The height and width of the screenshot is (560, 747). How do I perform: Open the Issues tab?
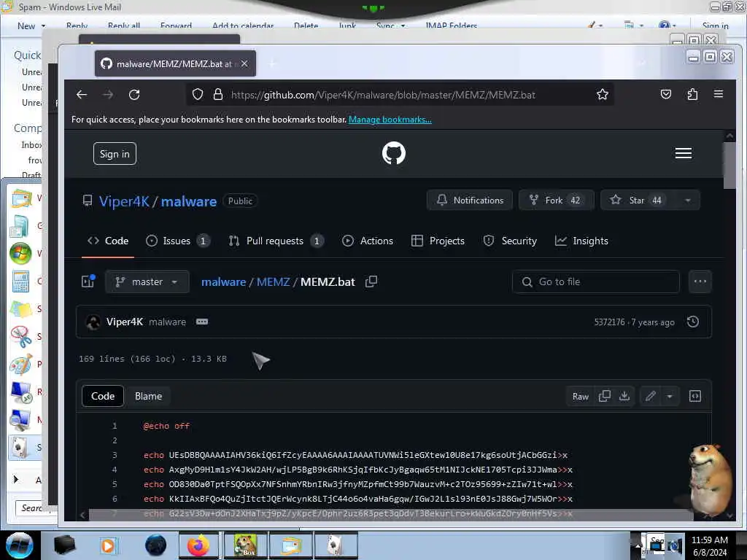178,241
